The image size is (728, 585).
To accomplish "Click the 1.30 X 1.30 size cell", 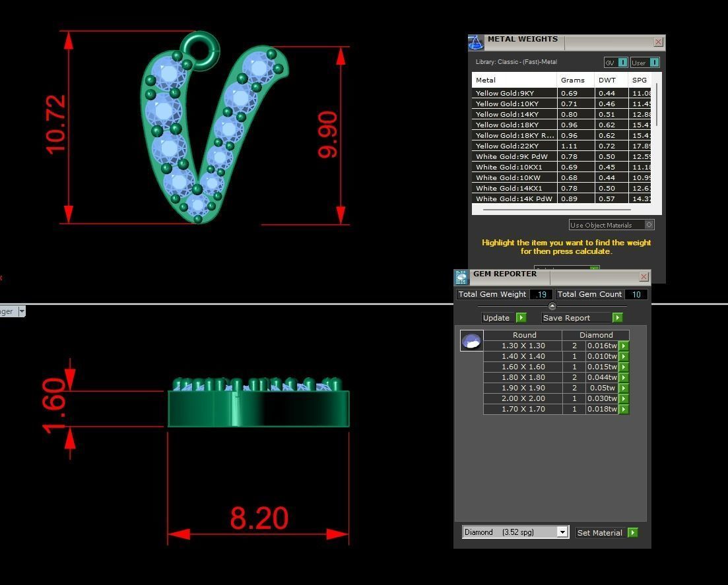I will click(523, 346).
